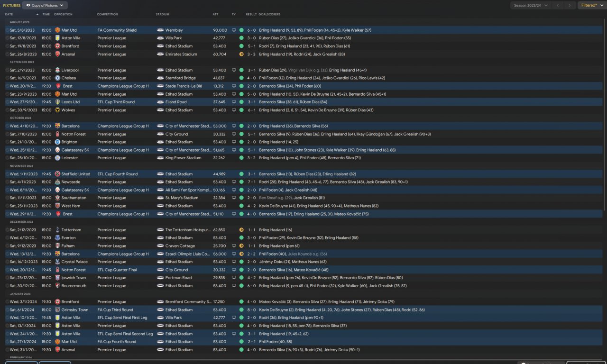
Task: Toggle the selection circle for Sat, 12/8/2023
Action: click(x=7, y=38)
